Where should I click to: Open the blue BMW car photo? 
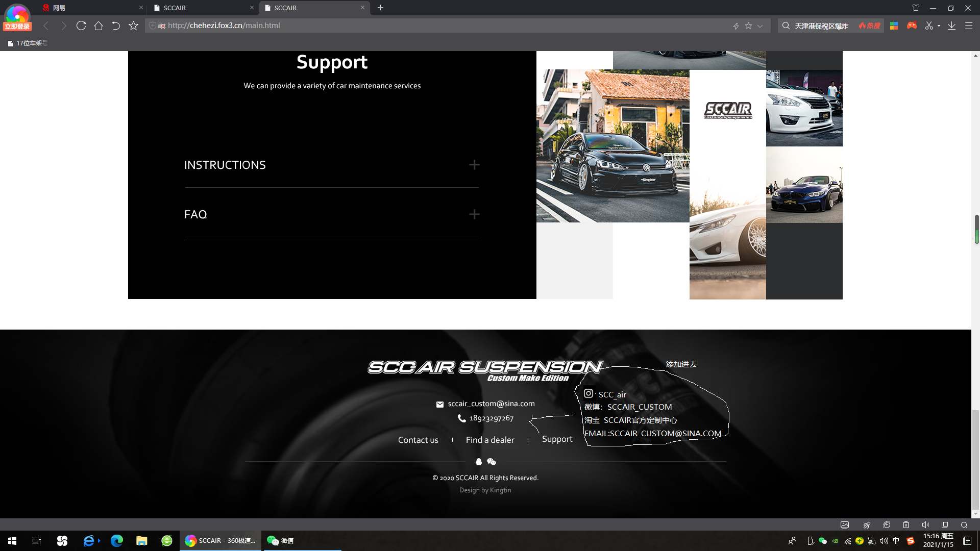pos(804,185)
